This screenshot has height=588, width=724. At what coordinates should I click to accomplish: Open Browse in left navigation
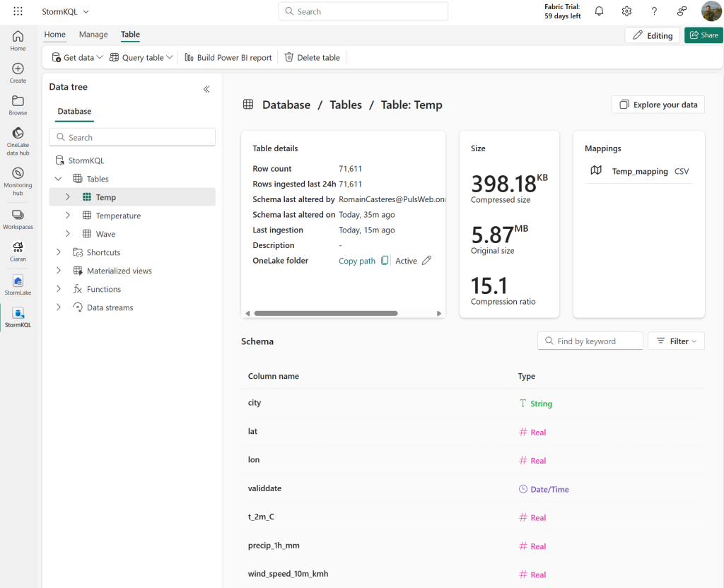[18, 105]
